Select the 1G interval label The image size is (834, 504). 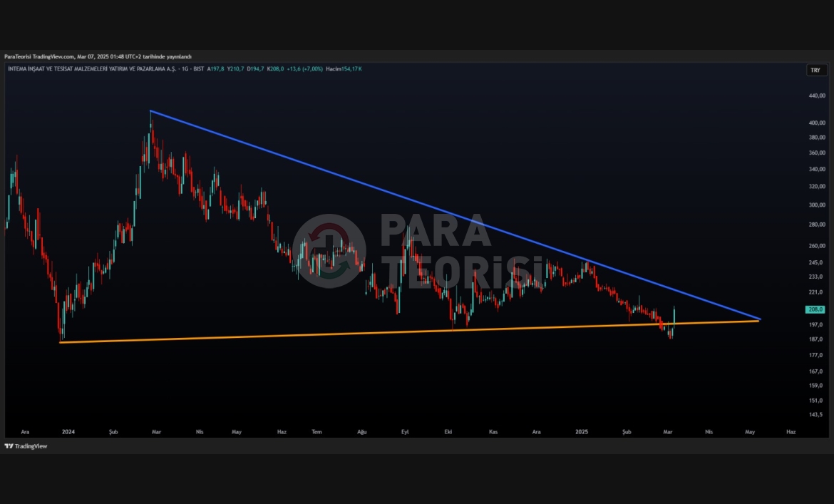coord(185,68)
